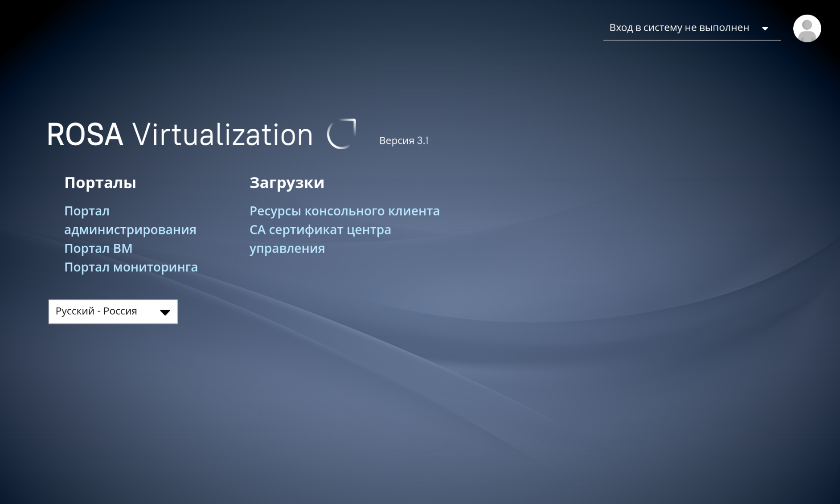Screen dimensions: 840x504
Task: Click the language selector's black arrow
Action: click(165, 312)
